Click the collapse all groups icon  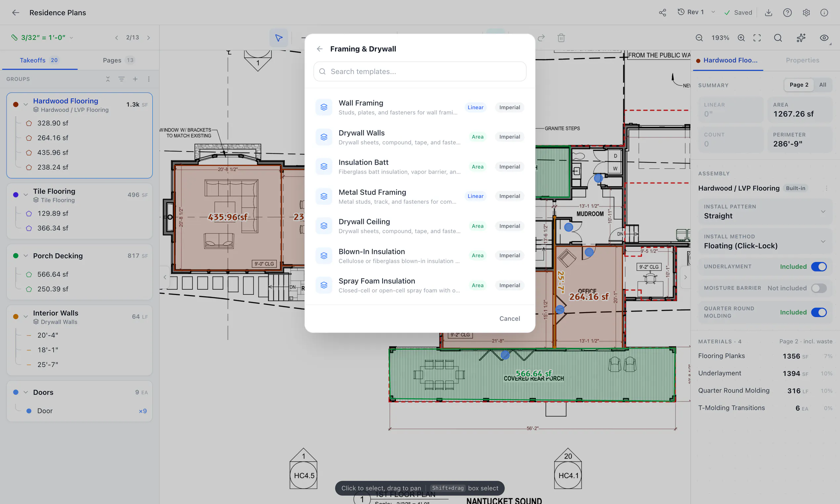[x=107, y=79]
